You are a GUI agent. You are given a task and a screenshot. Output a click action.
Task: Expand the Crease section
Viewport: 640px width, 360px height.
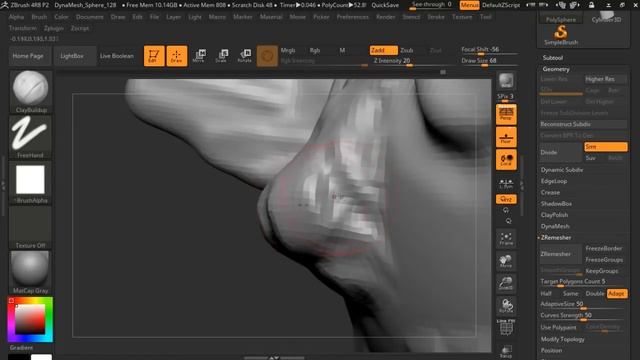tap(550, 192)
